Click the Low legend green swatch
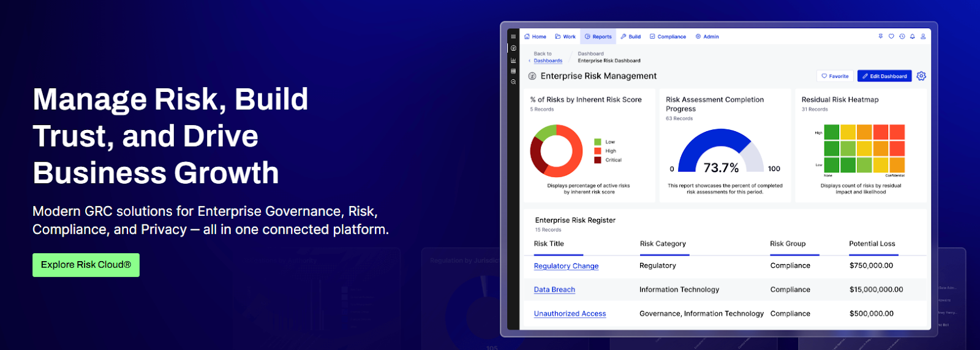This screenshot has width=980, height=350. pos(597,142)
